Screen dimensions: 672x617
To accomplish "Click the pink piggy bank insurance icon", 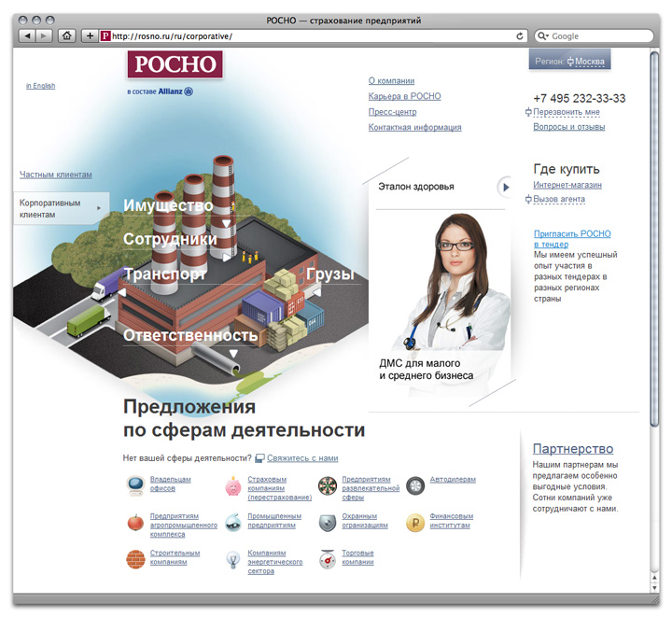I will tap(233, 485).
